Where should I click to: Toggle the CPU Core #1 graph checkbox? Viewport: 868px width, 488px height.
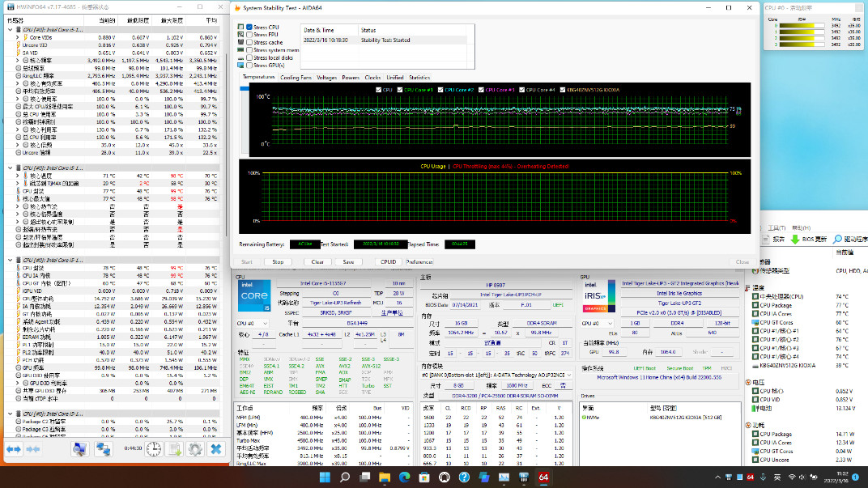point(400,90)
